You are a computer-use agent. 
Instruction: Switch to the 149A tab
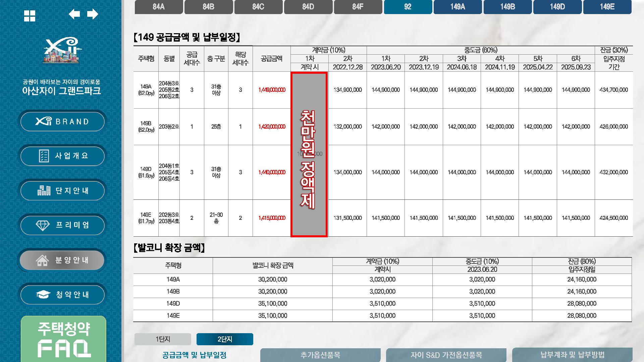click(458, 7)
